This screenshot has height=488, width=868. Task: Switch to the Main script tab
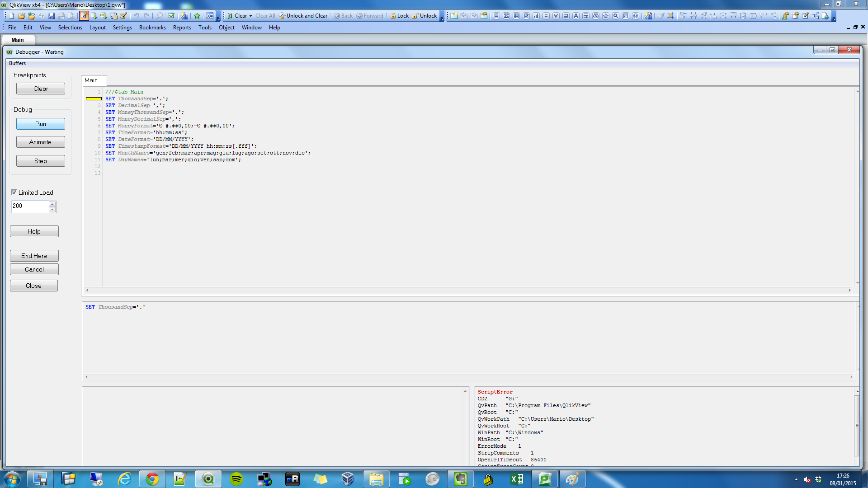[93, 80]
